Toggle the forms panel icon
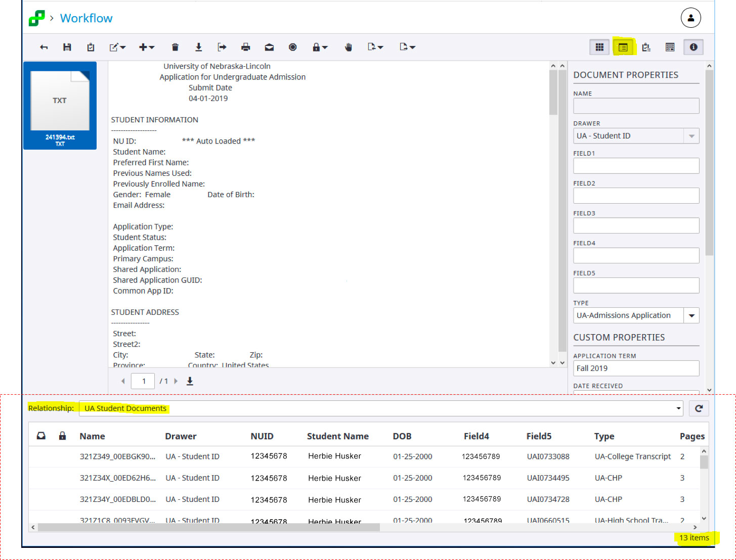 [670, 47]
